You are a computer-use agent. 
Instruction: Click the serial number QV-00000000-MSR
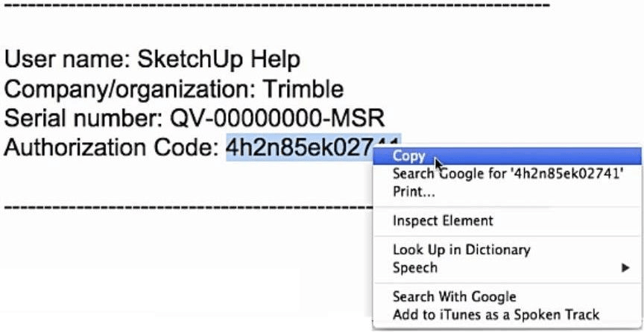coord(277,118)
